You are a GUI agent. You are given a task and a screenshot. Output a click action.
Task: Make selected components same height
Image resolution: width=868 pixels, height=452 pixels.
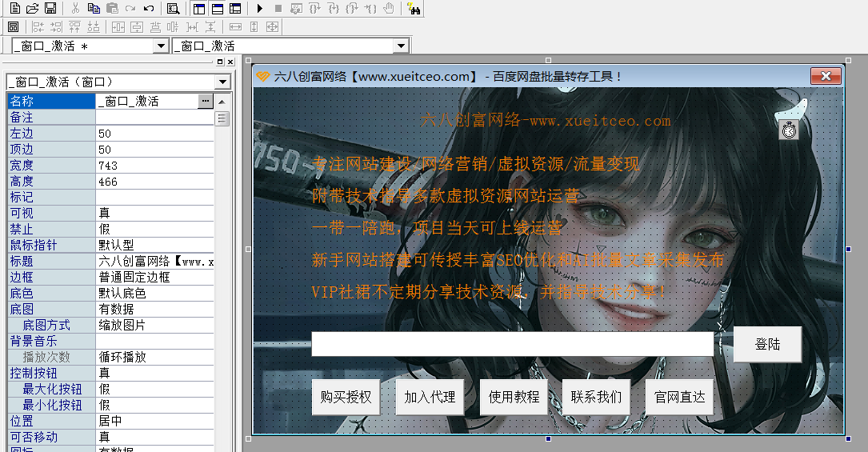point(254,26)
